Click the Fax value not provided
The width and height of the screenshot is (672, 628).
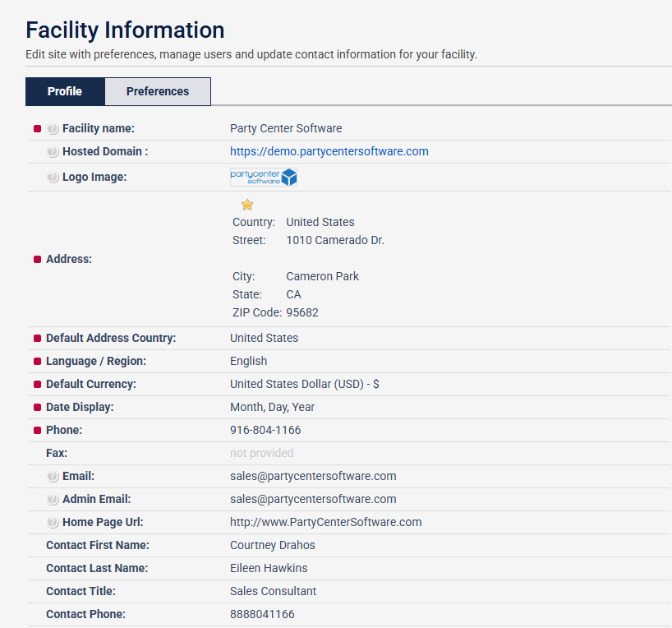[262, 453]
